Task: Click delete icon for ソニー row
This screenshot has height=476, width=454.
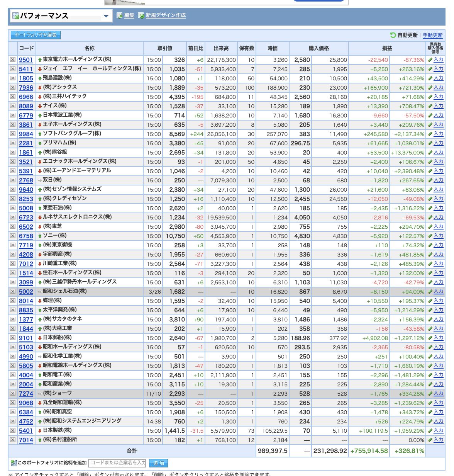Action: point(13,236)
